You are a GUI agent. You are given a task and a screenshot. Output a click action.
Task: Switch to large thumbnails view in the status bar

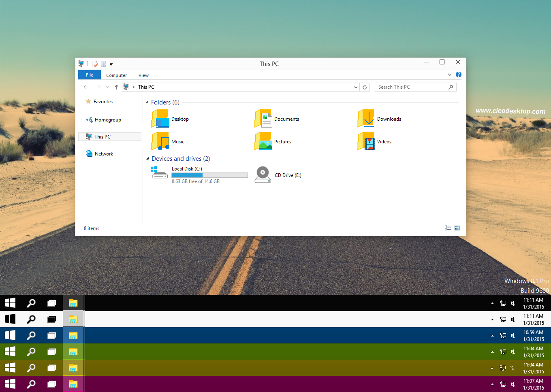(457, 228)
